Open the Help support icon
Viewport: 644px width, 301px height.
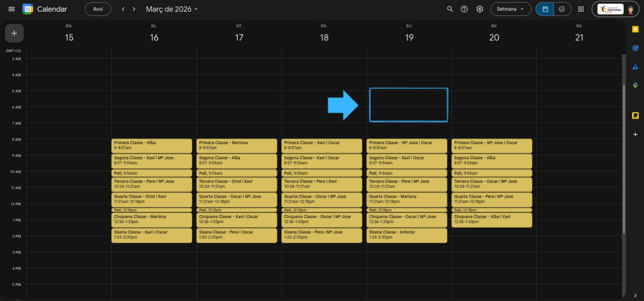(x=465, y=9)
